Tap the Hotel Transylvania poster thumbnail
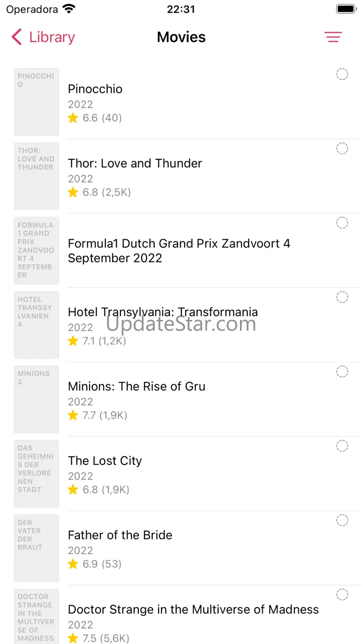 pos(36,325)
